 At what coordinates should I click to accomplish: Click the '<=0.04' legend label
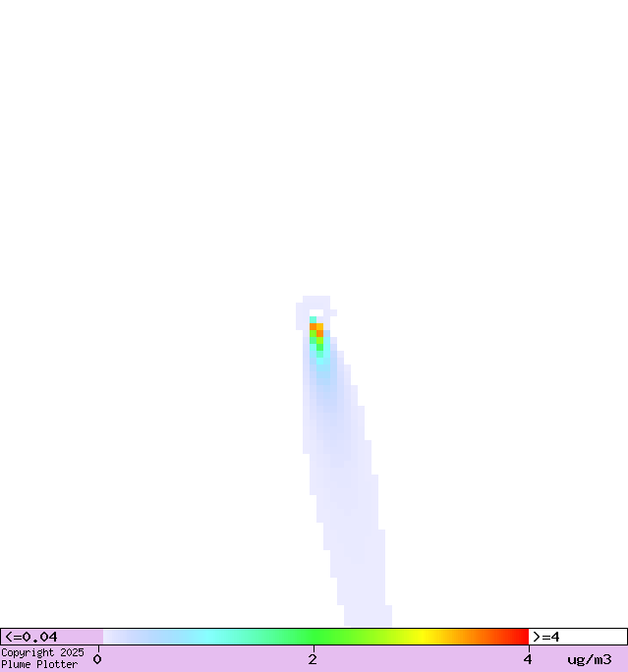(30, 637)
